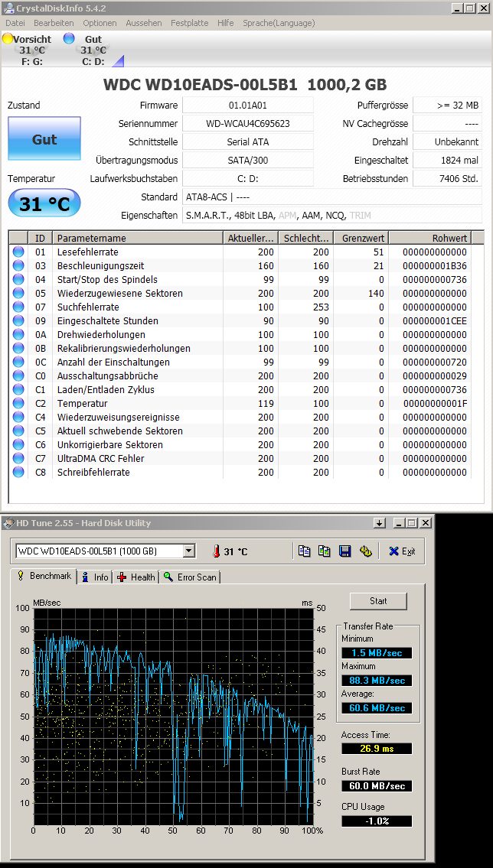Click the Burst Rate value 60.0 MB/sec
This screenshot has height=868, width=493.
tap(377, 785)
